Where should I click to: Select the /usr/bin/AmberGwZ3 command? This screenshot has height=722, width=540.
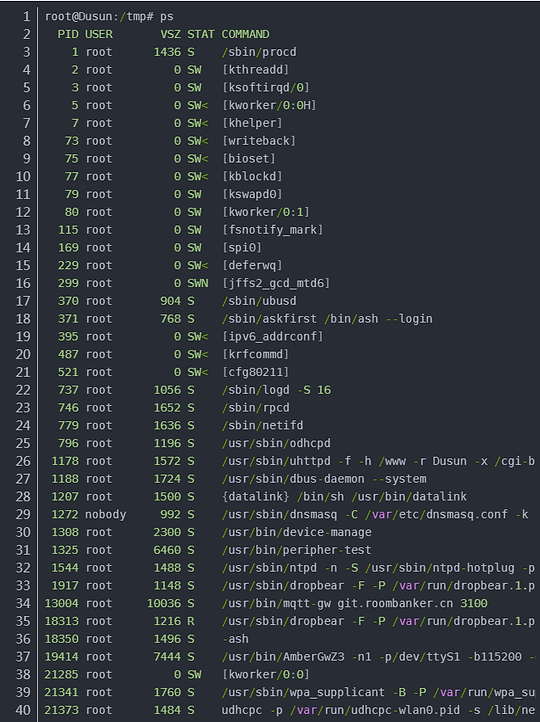coord(378,657)
